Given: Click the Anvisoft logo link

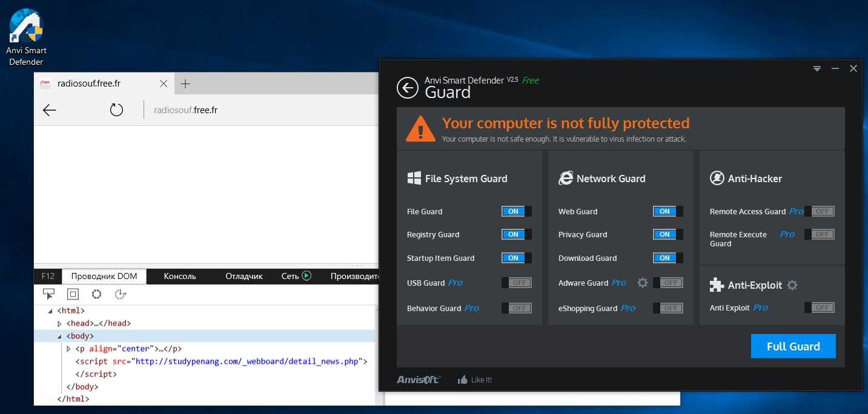Looking at the screenshot, I should (419, 379).
